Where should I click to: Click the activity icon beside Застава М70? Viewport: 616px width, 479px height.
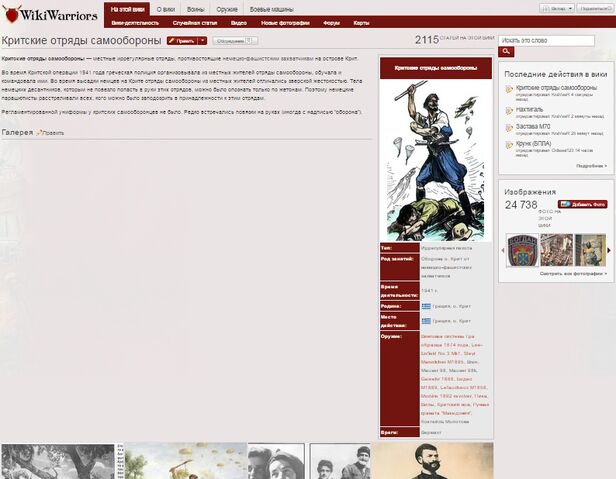pos(509,128)
